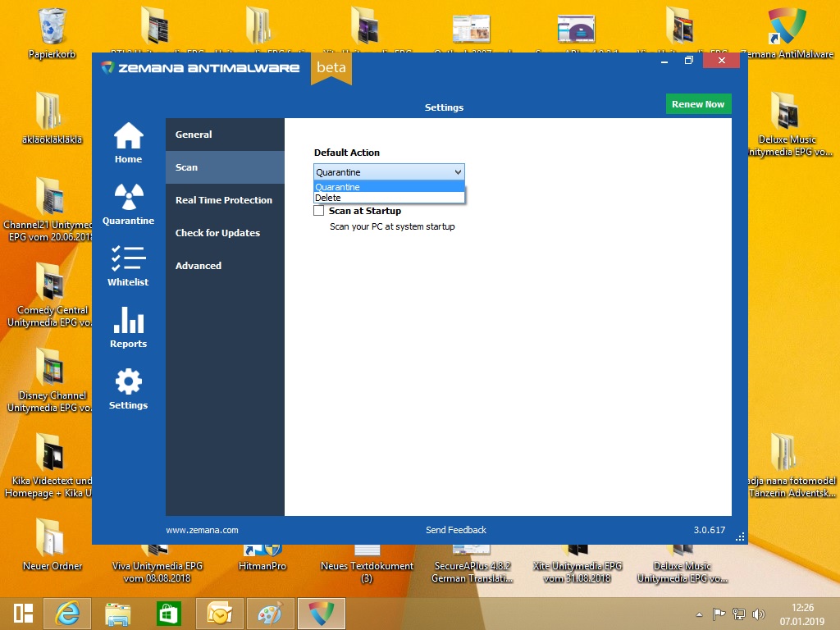Choose Quarantine in the dropdown list
Image resolution: width=840 pixels, height=630 pixels.
click(389, 186)
